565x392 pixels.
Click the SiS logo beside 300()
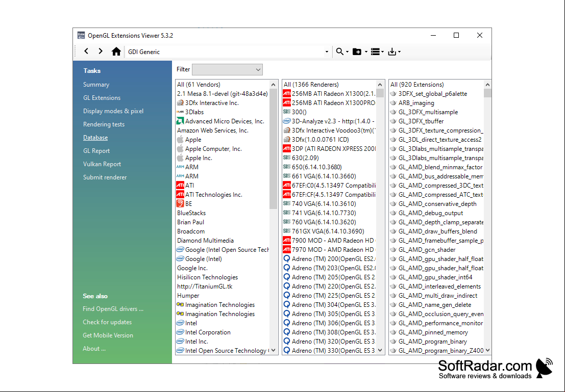coord(287,112)
